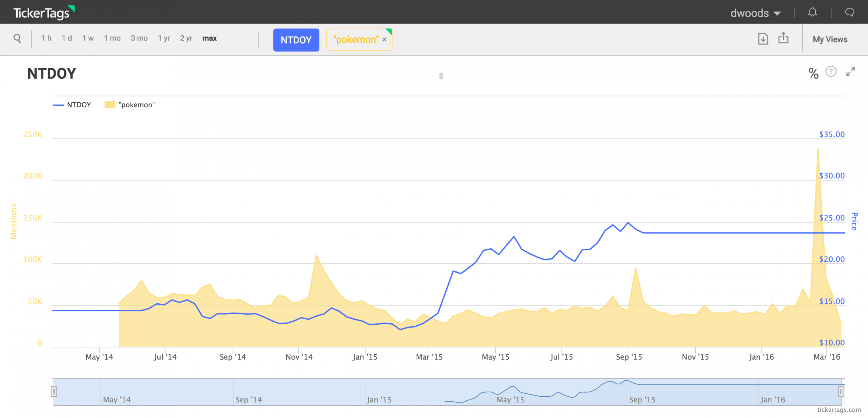Click the NTDOY ticker button
This screenshot has width=868, height=418.
click(x=296, y=40)
